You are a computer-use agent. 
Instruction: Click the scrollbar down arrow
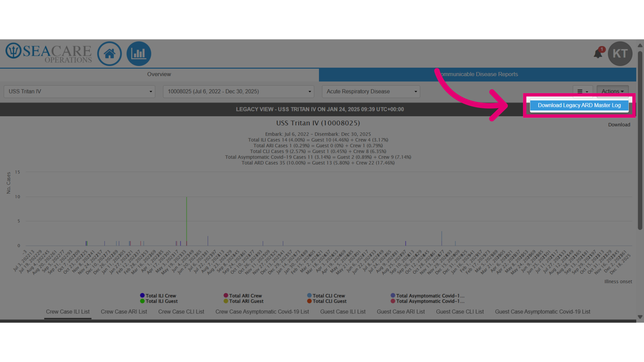[640, 317]
